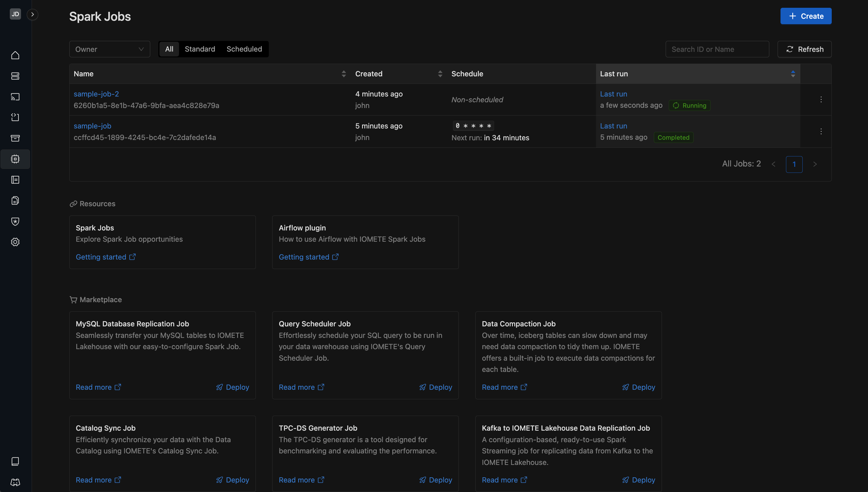Click the Schedule column header
The image size is (868, 492).
pos(467,74)
